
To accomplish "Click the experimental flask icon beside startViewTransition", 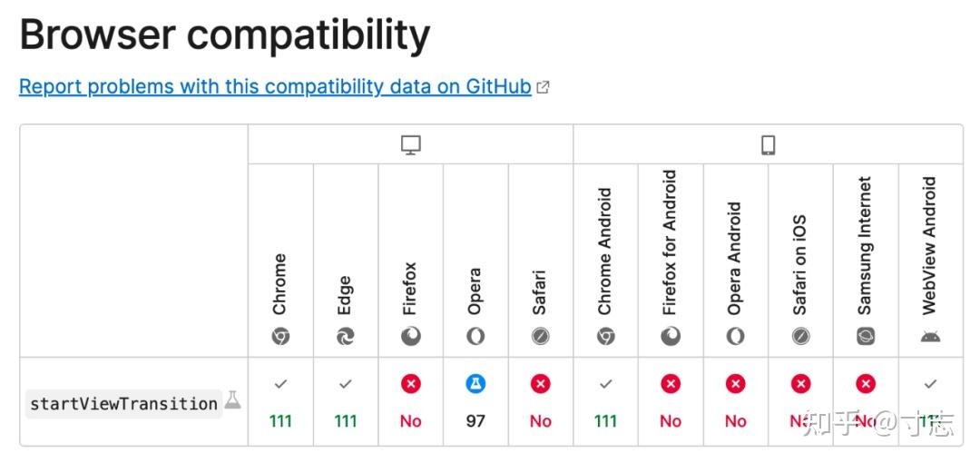I will [233, 399].
